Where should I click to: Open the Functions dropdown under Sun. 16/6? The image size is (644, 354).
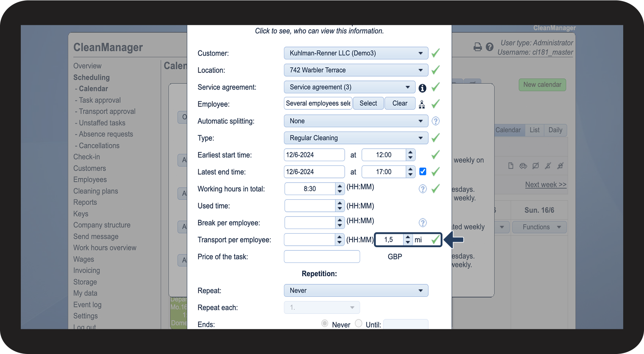(x=539, y=227)
